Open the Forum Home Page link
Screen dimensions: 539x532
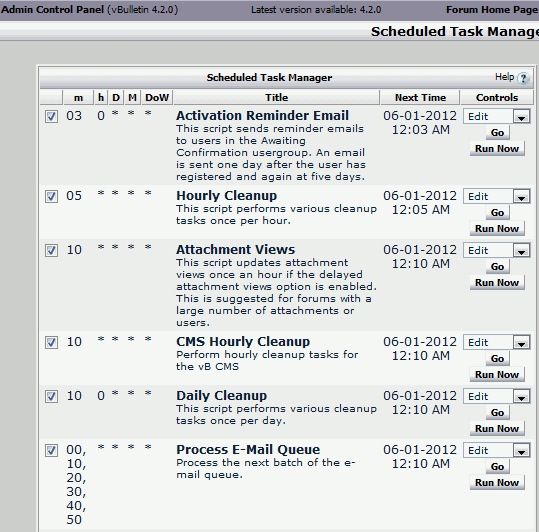pos(492,10)
